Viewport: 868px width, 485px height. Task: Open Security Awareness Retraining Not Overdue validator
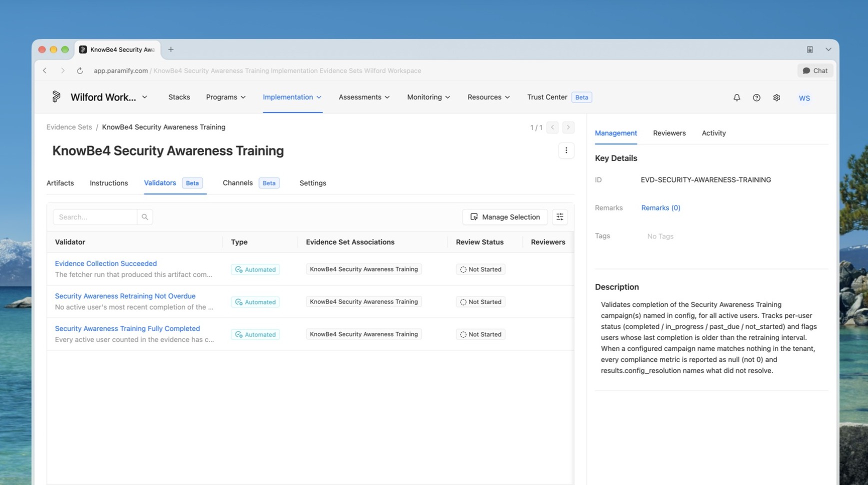click(x=125, y=296)
